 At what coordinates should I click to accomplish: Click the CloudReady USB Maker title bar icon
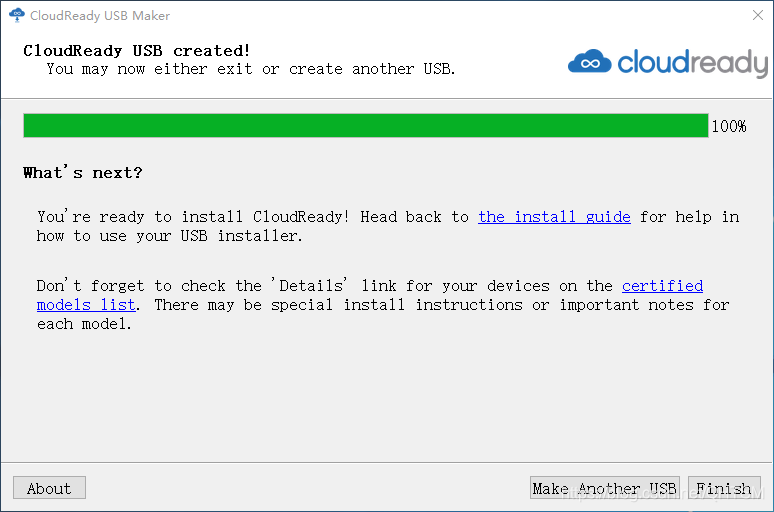17,15
